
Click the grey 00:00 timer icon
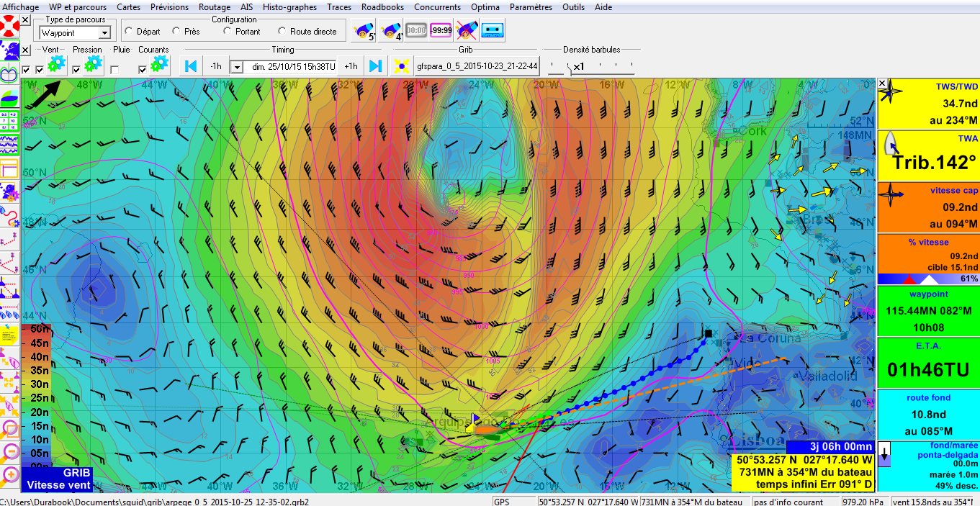pyautogui.click(x=415, y=30)
